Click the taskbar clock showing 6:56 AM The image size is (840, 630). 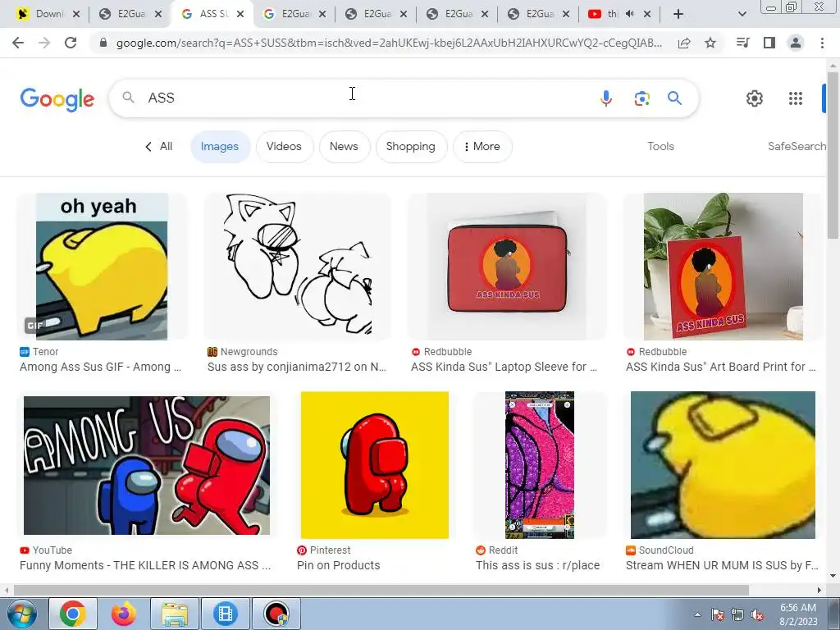coord(798,614)
